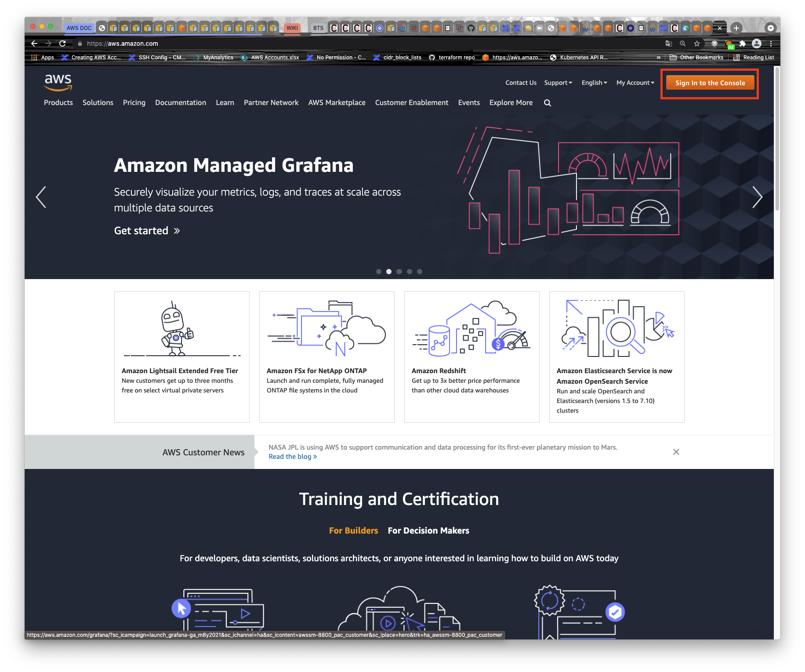Viewport: 805px width, 672px height.
Task: Click Sign In to the Console
Action: click(x=710, y=83)
